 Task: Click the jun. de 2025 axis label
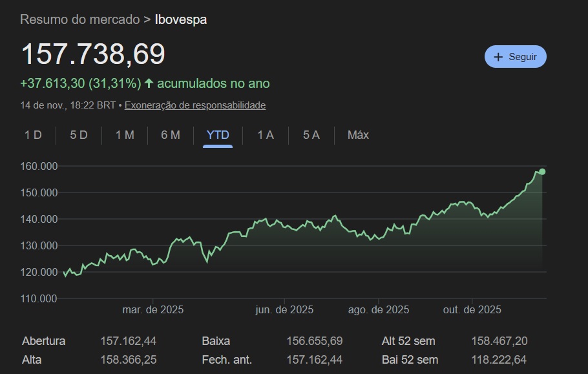284,310
